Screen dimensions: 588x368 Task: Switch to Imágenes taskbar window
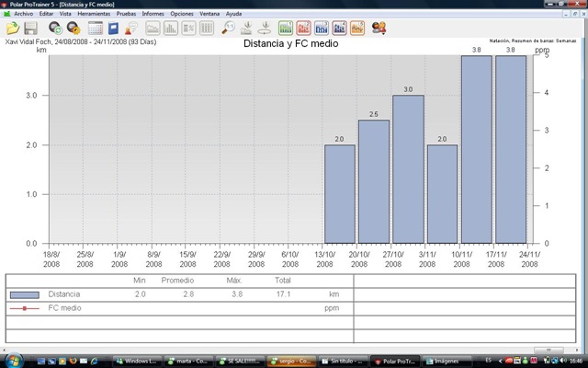446,361
